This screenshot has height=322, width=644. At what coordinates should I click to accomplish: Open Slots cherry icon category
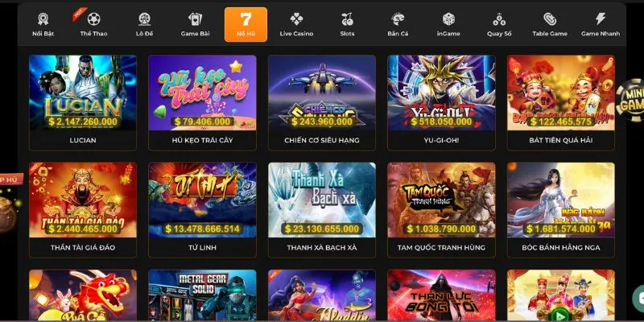coord(347,19)
